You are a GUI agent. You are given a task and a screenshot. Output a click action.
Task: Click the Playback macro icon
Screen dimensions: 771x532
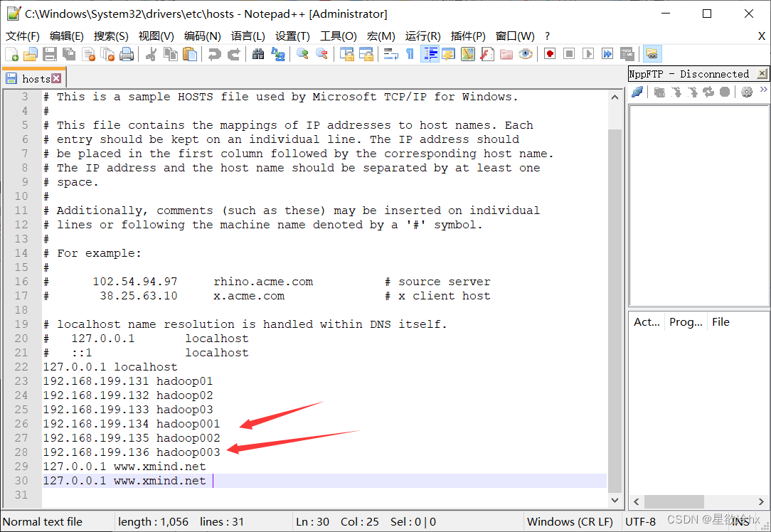588,54
